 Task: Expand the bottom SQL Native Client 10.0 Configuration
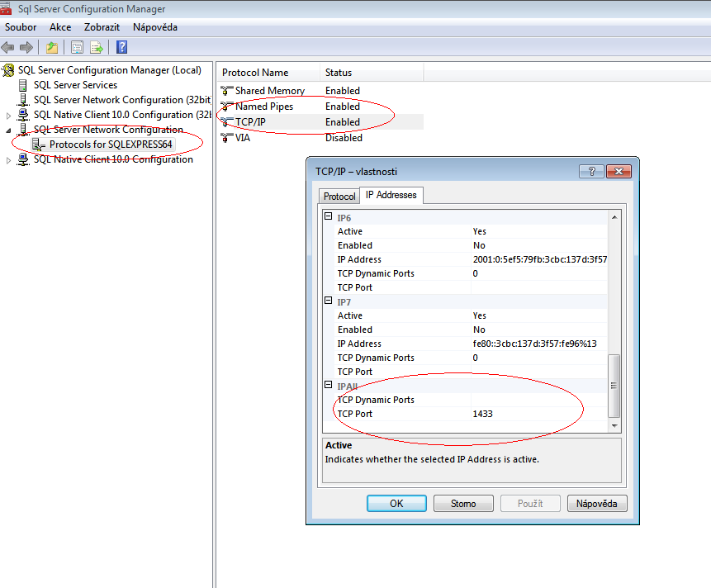point(8,160)
